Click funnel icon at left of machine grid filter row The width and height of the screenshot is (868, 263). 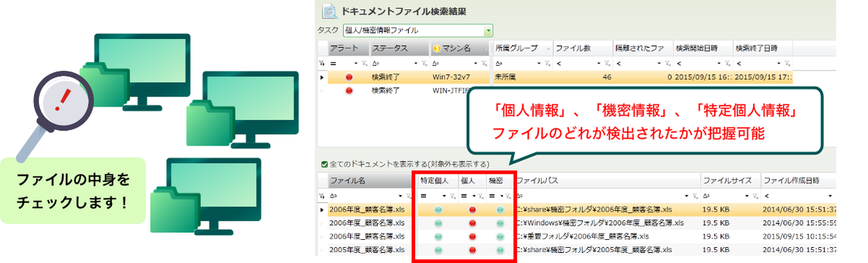coord(322,63)
